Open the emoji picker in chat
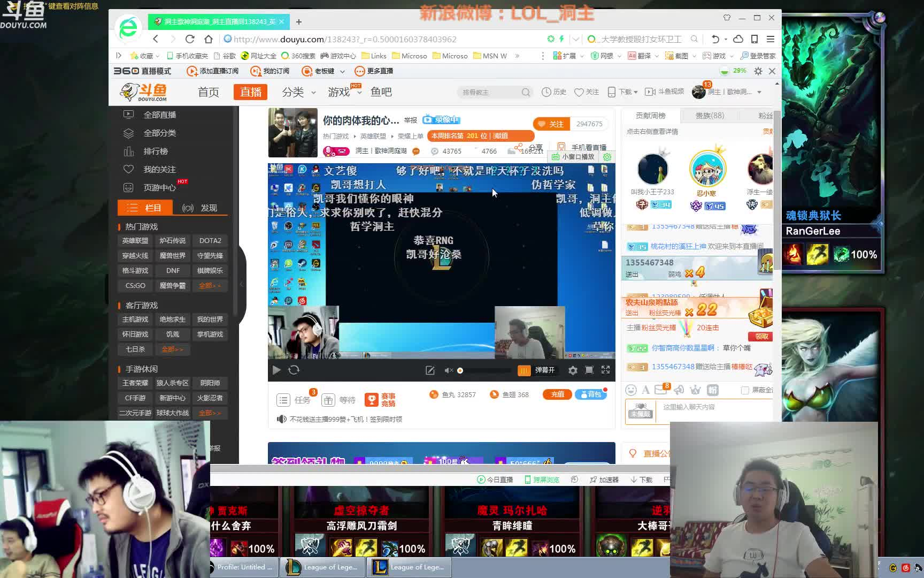Viewport: 924px width, 578px height. 632,390
